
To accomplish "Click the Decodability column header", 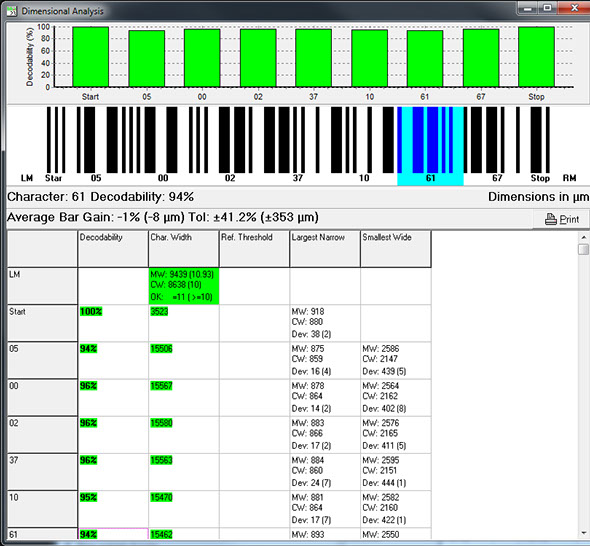I will [x=113, y=249].
